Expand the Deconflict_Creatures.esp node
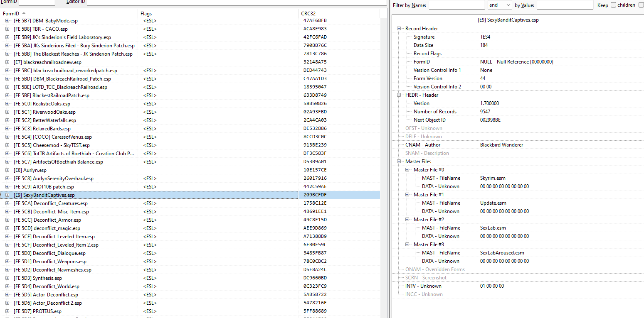Viewport: 644px width, 318px height. tap(7, 203)
